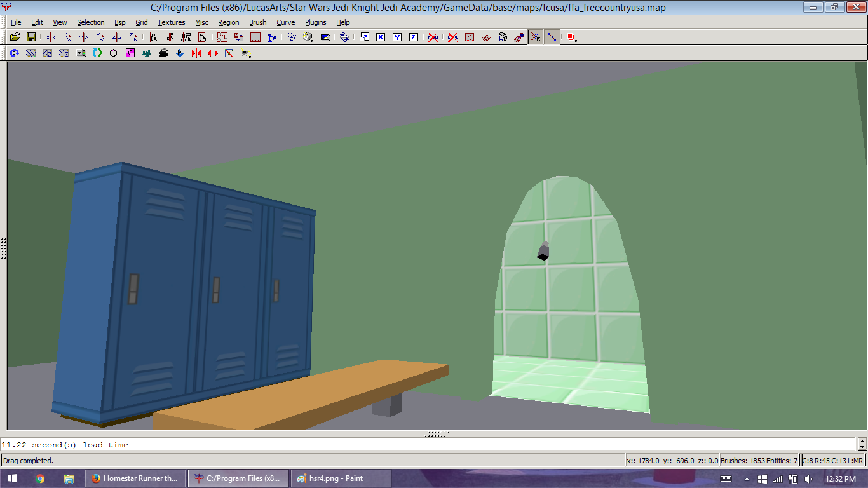Viewport: 868px width, 488px height.
Task: Change views with the XY view icon
Action: [292, 37]
